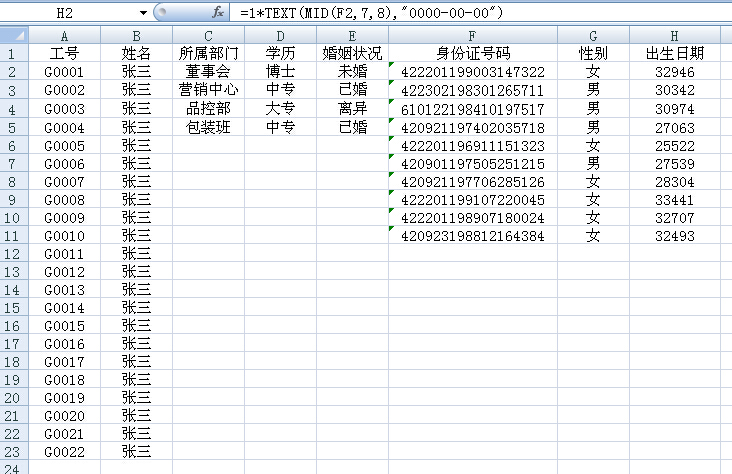
Task: Open the Name Box dropdown arrow
Action: [x=143, y=13]
